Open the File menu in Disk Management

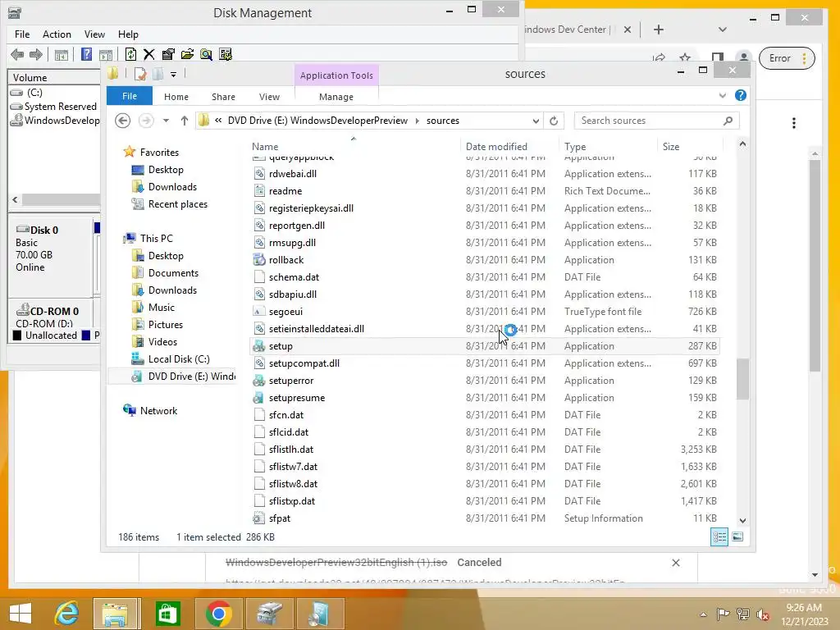pyautogui.click(x=22, y=34)
